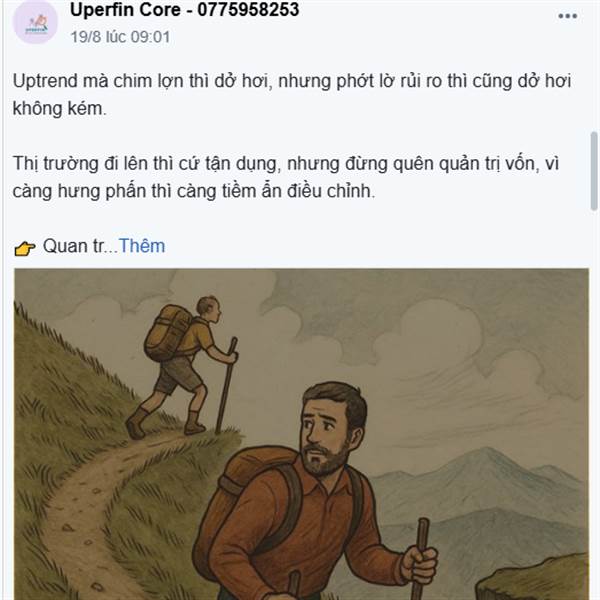
Task: Click the rock at the illustration's bottom corner
Action: (534, 580)
